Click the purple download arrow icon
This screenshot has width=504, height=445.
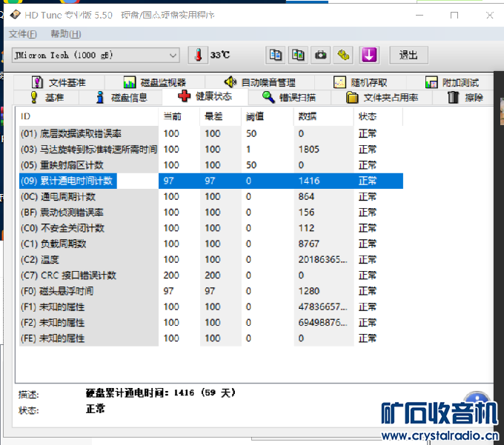coord(369,56)
